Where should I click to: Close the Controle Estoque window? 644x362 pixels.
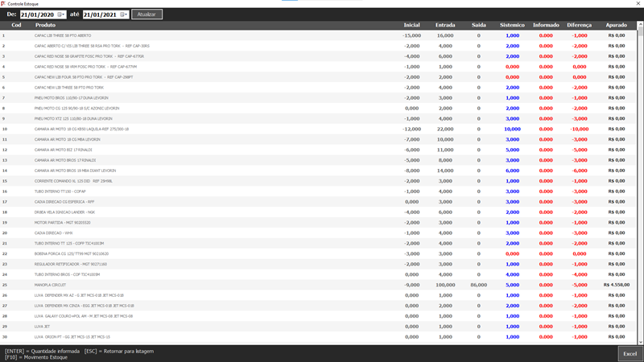(x=638, y=3)
